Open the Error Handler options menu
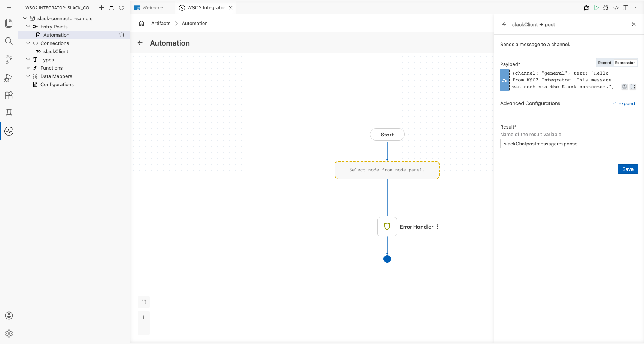This screenshot has width=644, height=344. point(438,227)
